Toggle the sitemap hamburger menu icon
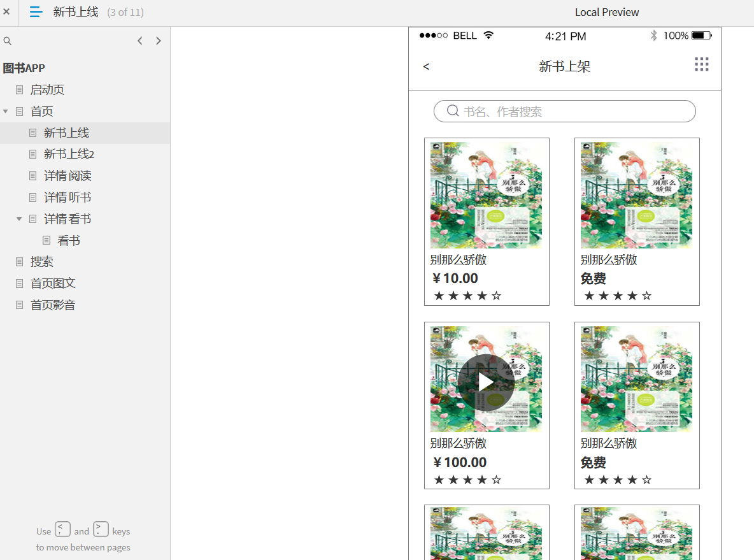Image resolution: width=754 pixels, height=560 pixels. pyautogui.click(x=36, y=12)
